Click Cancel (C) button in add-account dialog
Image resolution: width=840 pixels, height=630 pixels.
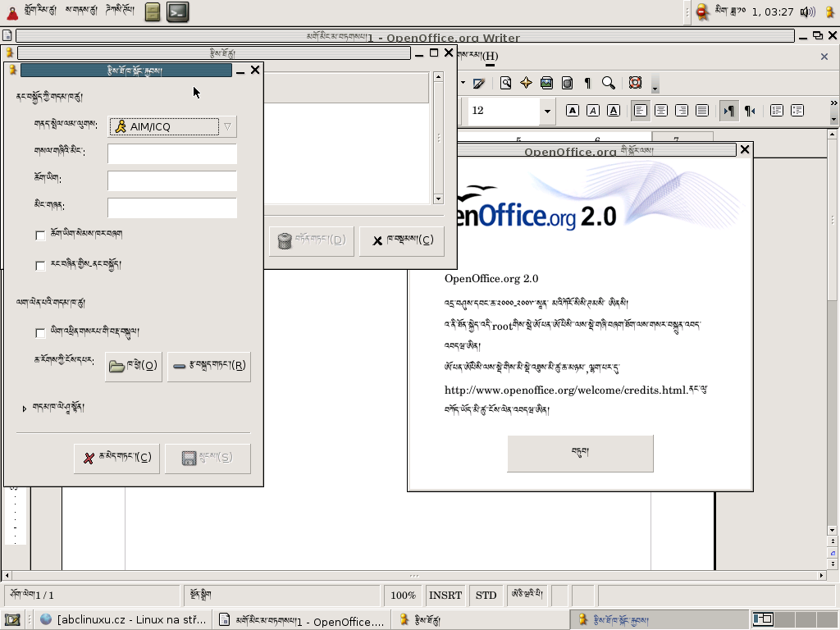(116, 458)
